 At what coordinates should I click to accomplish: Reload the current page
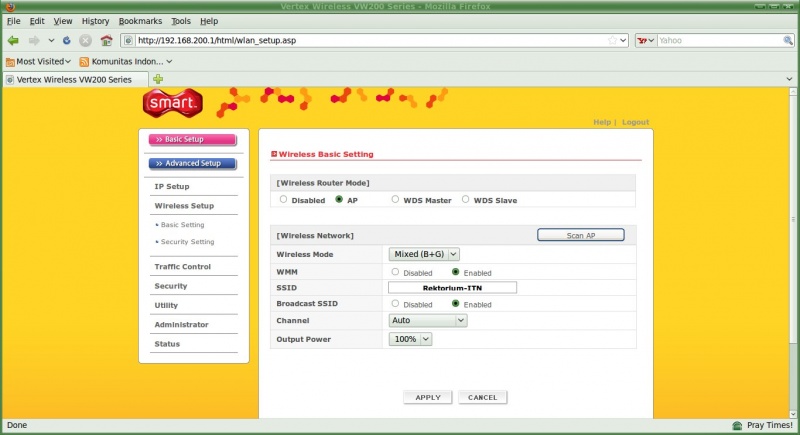click(67, 41)
